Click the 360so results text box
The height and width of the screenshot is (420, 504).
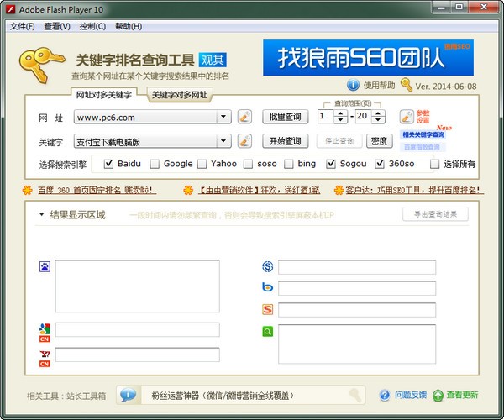(x=357, y=344)
